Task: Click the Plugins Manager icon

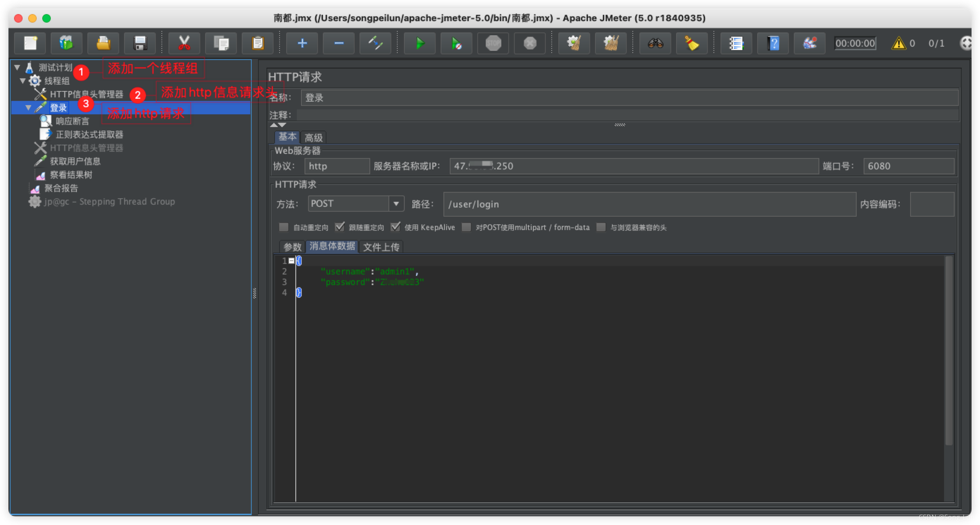Action: coord(810,43)
